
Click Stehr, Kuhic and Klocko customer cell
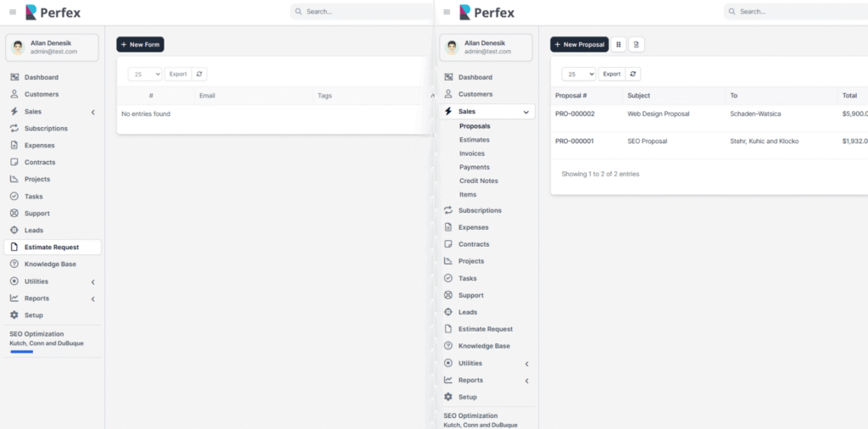tap(765, 141)
